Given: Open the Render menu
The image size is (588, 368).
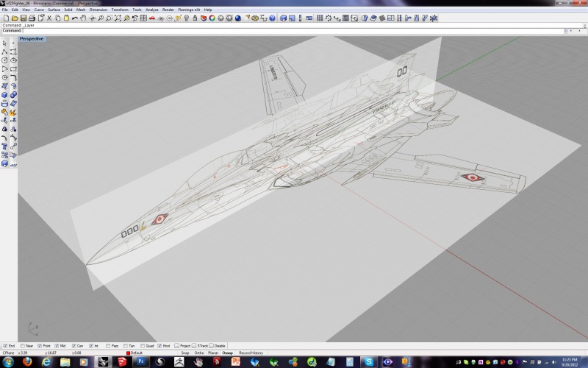Looking at the screenshot, I should (168, 10).
